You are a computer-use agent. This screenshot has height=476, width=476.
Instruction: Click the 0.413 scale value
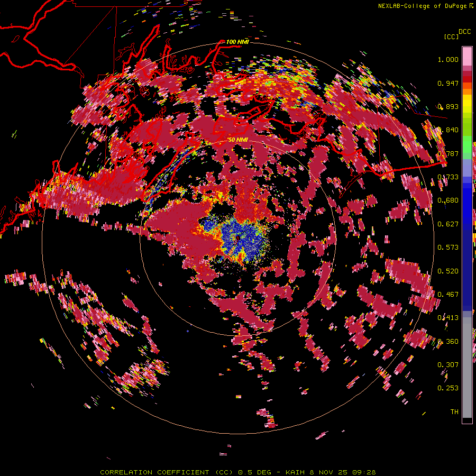pos(448,318)
